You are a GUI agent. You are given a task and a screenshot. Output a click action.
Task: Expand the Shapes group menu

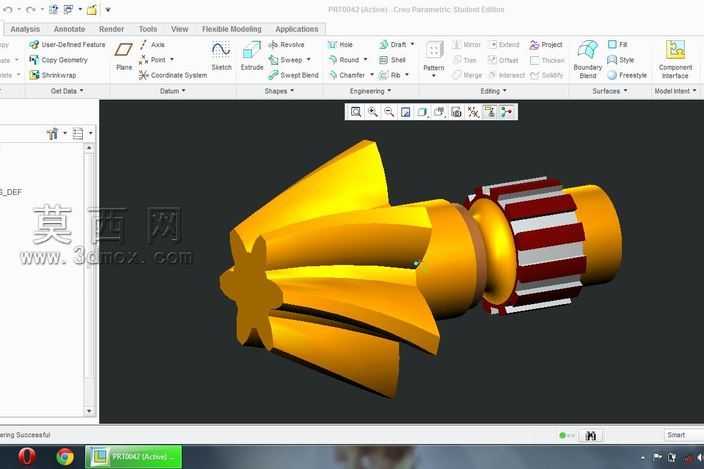pos(279,91)
